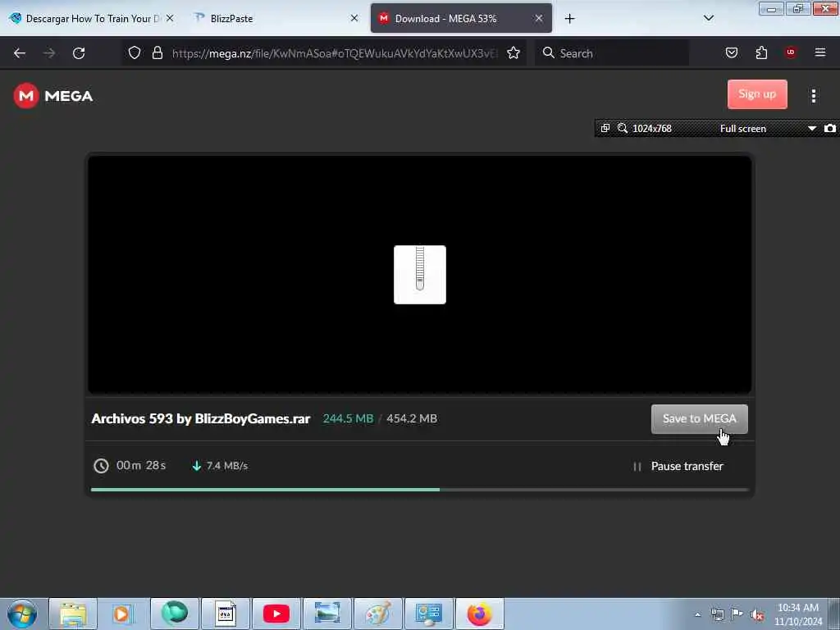Screen dimensions: 840x630
Task: Click the Sign up button
Action: tap(757, 94)
